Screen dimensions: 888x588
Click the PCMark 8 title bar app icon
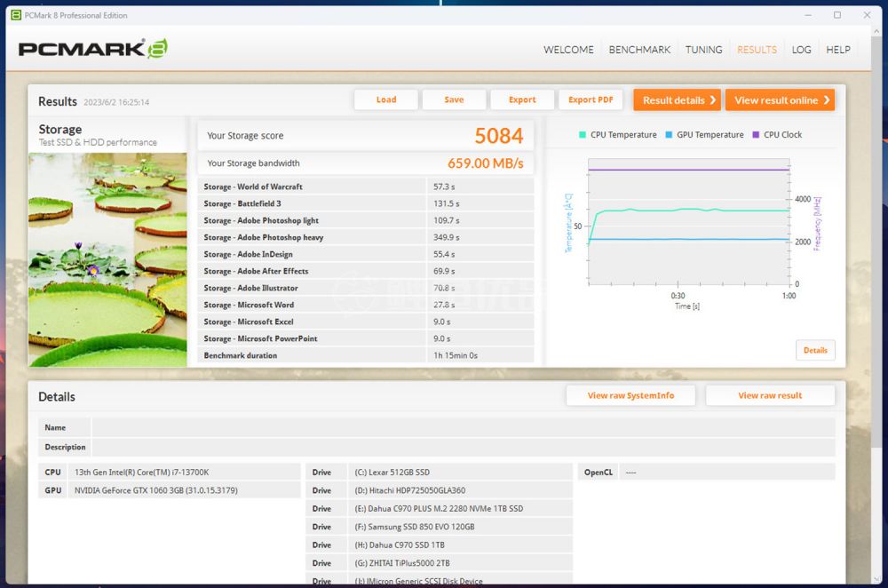[x=16, y=15]
